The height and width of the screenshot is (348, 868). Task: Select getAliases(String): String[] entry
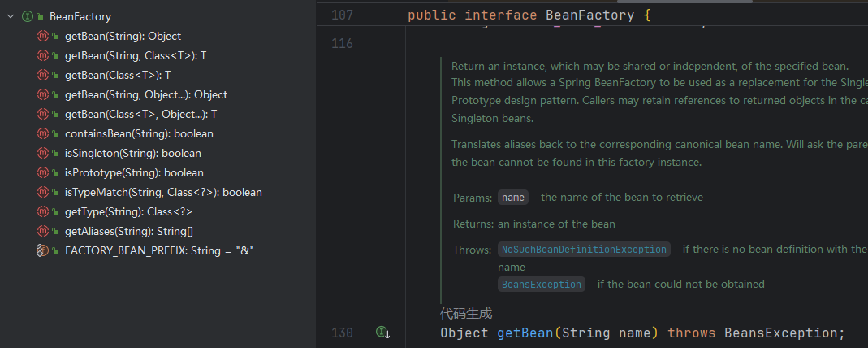click(128, 231)
